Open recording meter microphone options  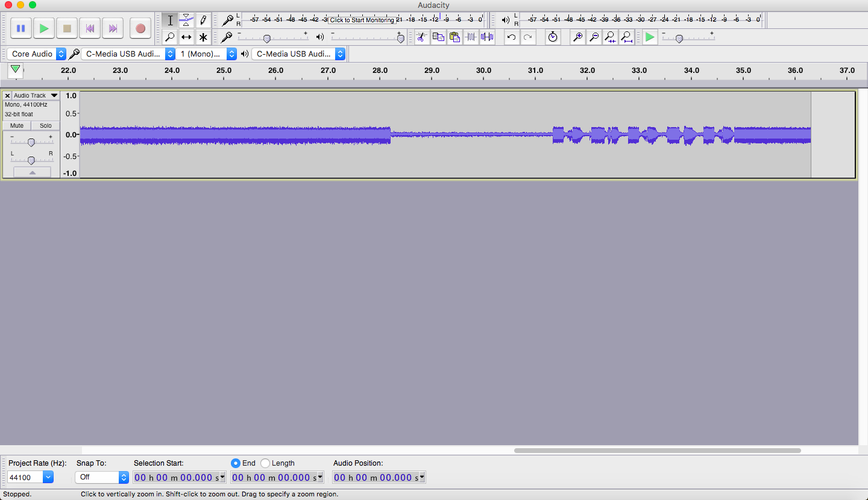point(227,20)
